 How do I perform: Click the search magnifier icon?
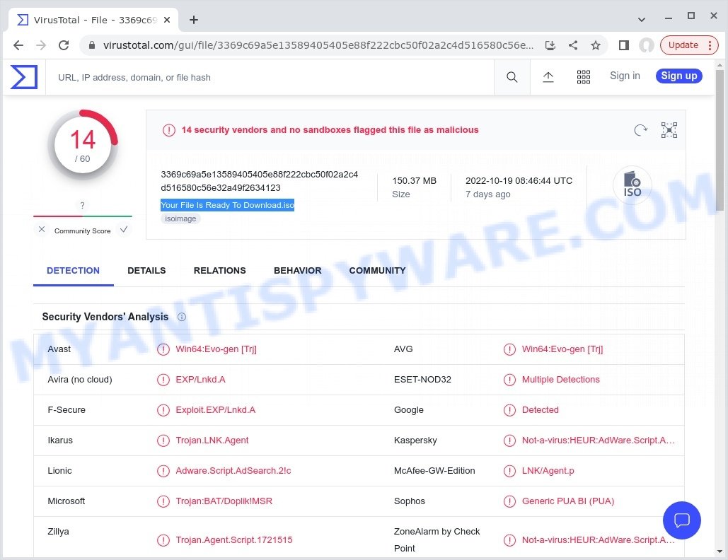(512, 77)
